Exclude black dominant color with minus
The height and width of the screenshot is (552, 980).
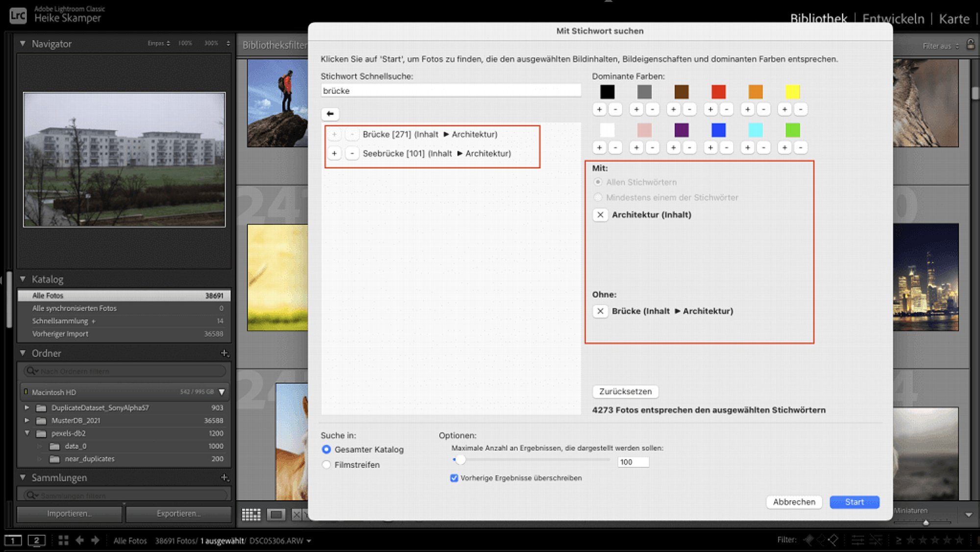coord(615,109)
